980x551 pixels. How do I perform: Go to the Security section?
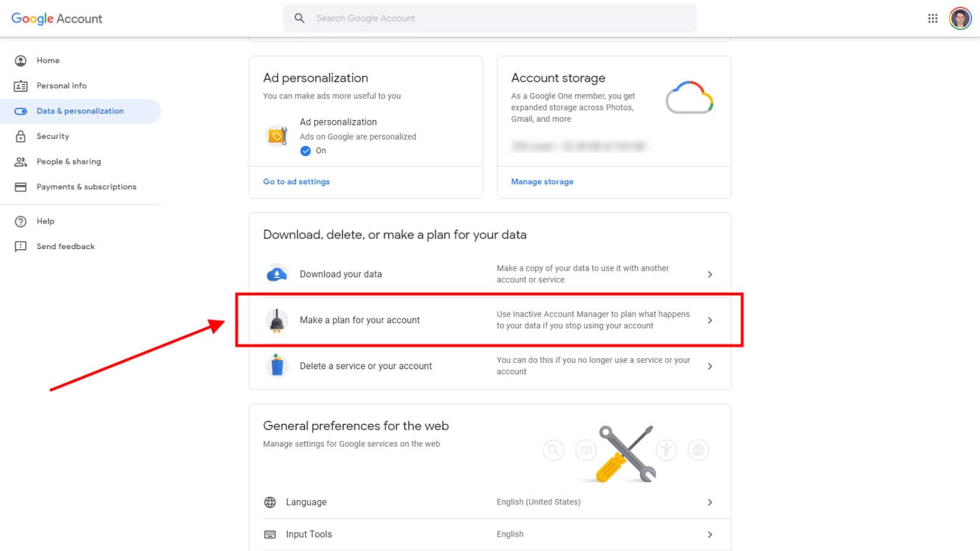click(x=80, y=136)
